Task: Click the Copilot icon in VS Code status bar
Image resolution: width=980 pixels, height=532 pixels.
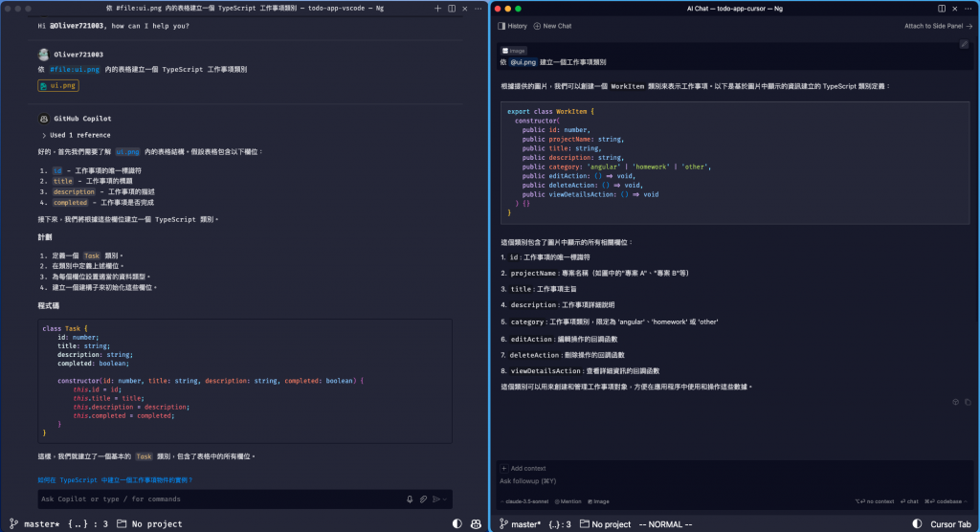Action: pyautogui.click(x=476, y=524)
